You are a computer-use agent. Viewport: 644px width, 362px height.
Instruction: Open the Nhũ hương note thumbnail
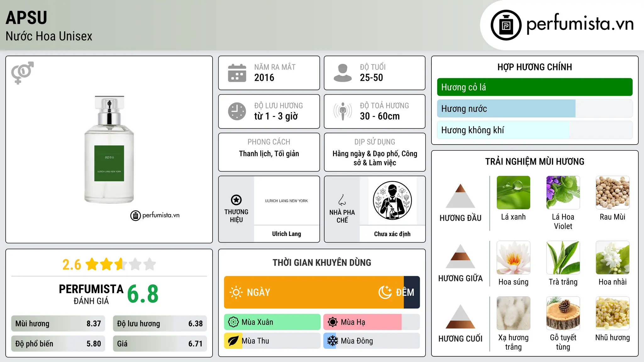pyautogui.click(x=613, y=313)
